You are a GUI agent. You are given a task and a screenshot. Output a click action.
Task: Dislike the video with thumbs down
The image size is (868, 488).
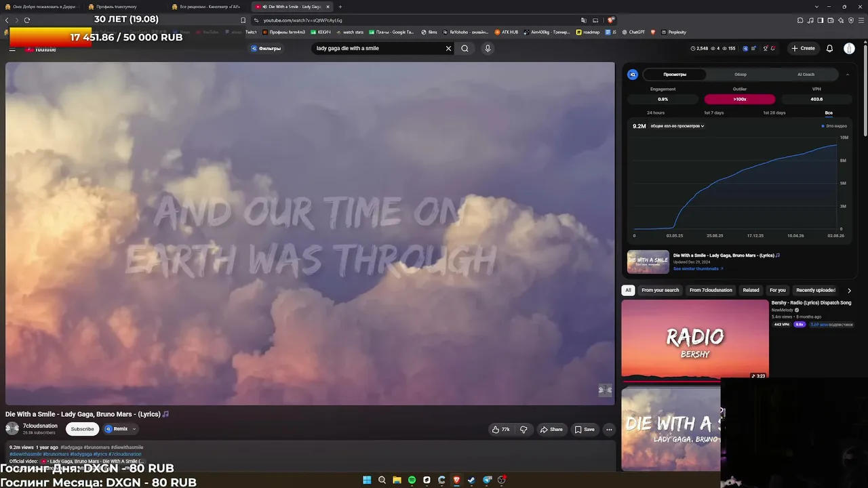pos(524,429)
